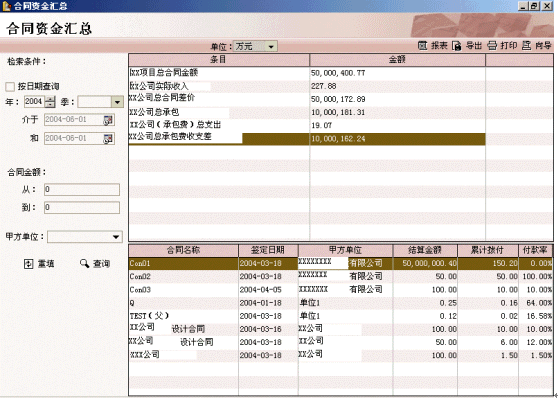Open calendar picker for 和 date
The width and height of the screenshot is (558, 398).
click(108, 138)
